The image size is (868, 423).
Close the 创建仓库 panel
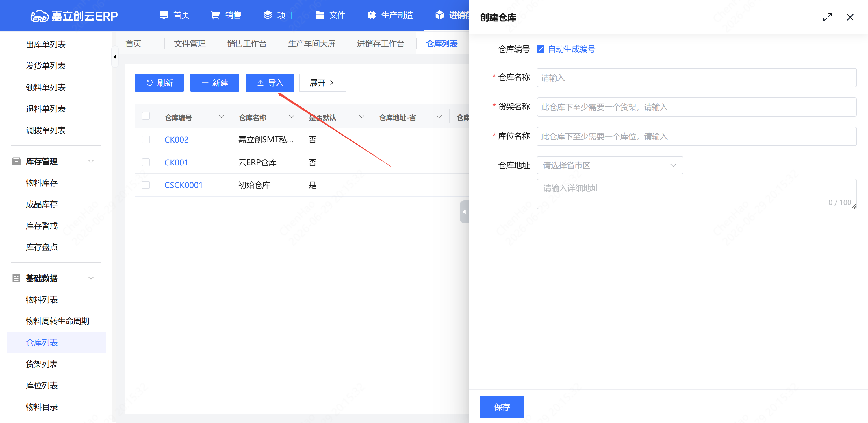click(x=850, y=17)
